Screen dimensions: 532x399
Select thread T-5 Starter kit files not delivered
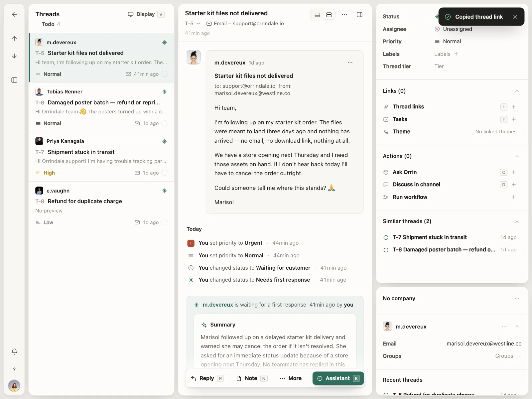[x=101, y=58]
